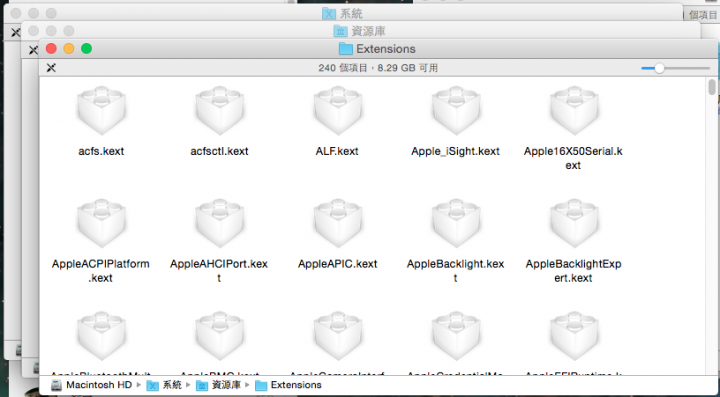Image resolution: width=720 pixels, height=397 pixels.
Task: Click the Extensions window customize toolbar icon
Action: point(51,68)
